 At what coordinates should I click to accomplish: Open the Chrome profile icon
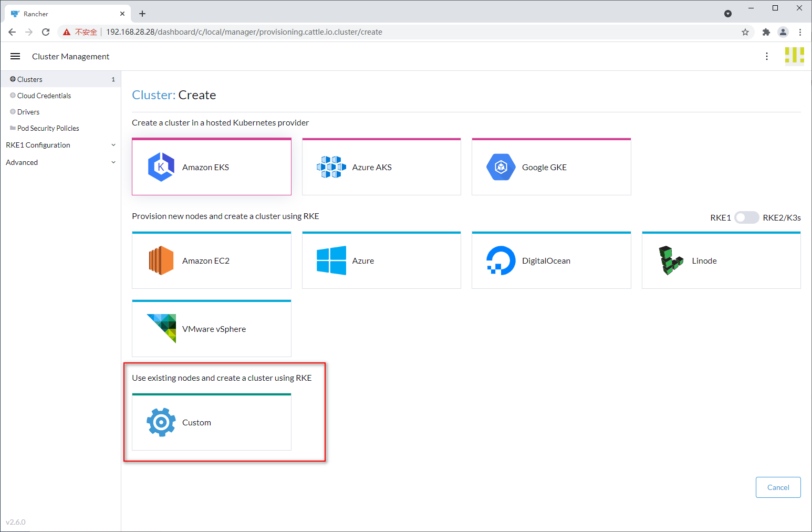click(x=783, y=32)
